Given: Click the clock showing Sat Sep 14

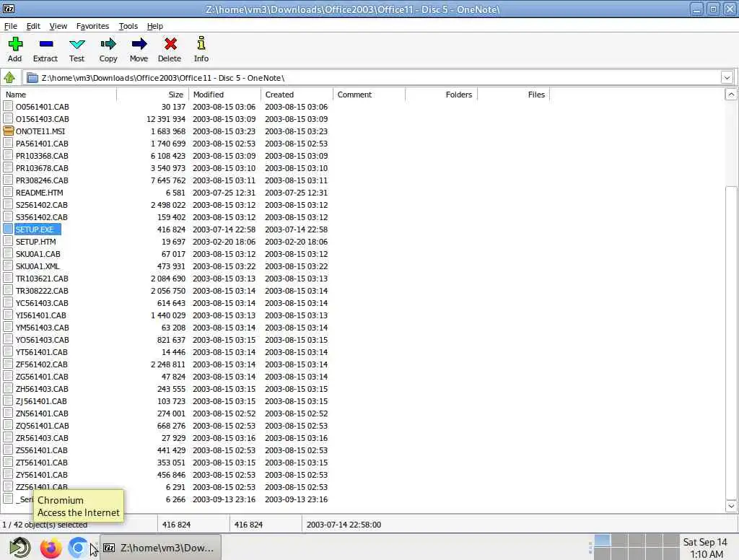Looking at the screenshot, I should tap(706, 548).
